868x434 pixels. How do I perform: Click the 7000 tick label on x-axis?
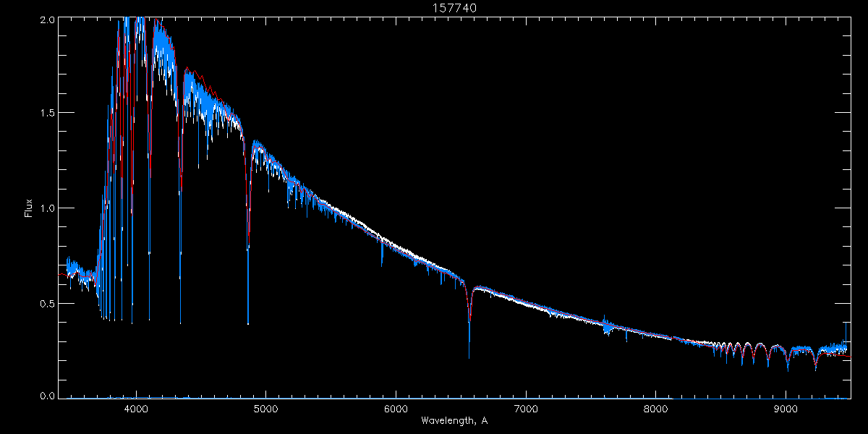[526, 409]
